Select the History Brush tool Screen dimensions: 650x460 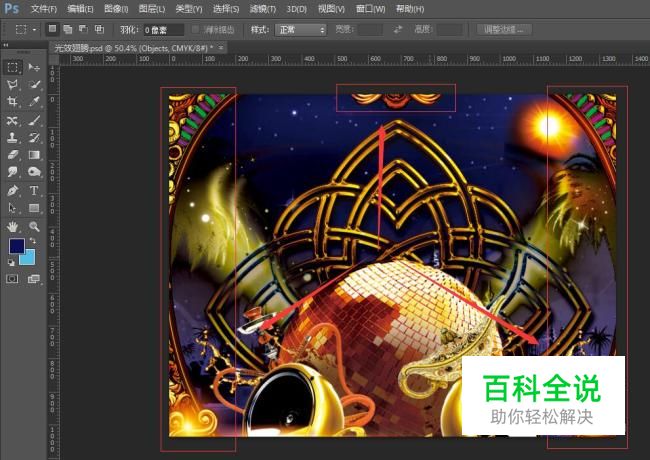point(34,138)
